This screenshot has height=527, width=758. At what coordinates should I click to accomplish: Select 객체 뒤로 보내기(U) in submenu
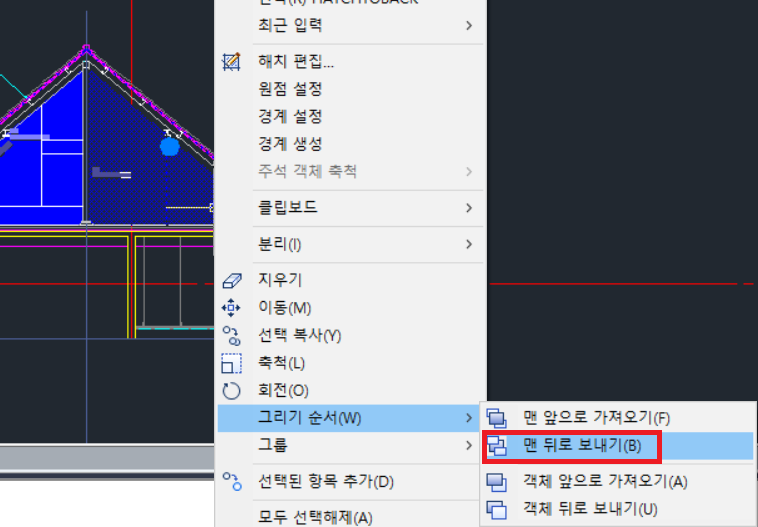[x=618, y=509]
